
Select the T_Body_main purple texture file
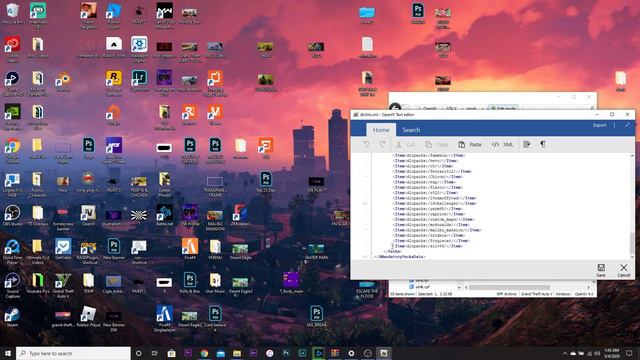tap(291, 283)
